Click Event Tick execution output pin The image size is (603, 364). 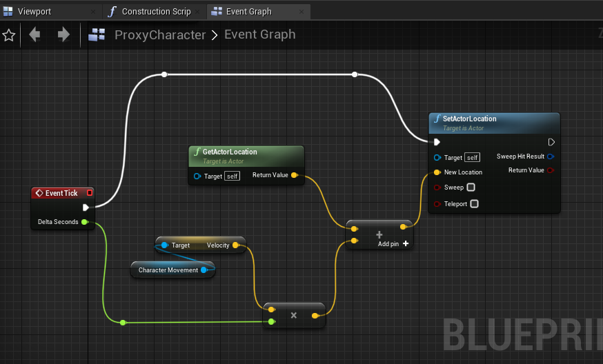[x=86, y=208]
